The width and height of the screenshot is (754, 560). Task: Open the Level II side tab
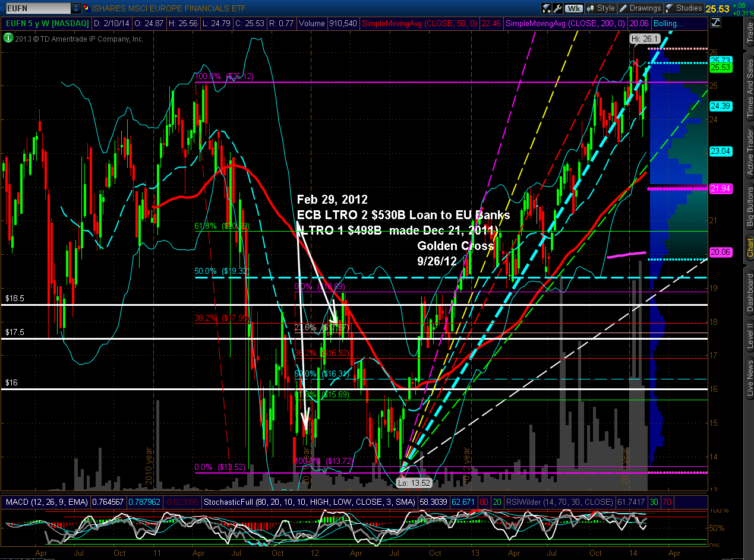tap(749, 337)
